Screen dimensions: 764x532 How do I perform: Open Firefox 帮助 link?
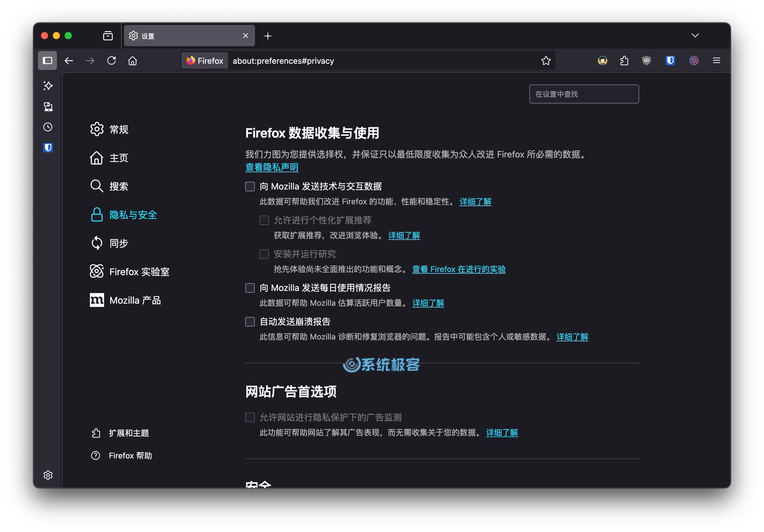(x=122, y=455)
